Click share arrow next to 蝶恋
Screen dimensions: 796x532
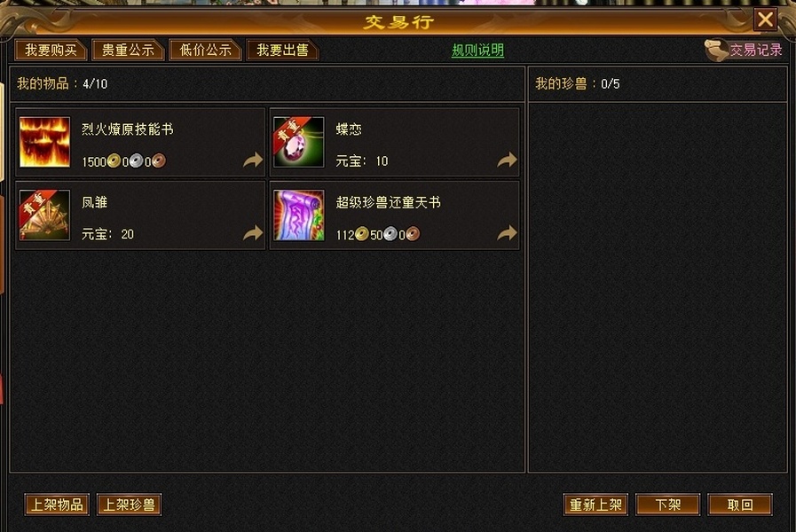pos(507,160)
